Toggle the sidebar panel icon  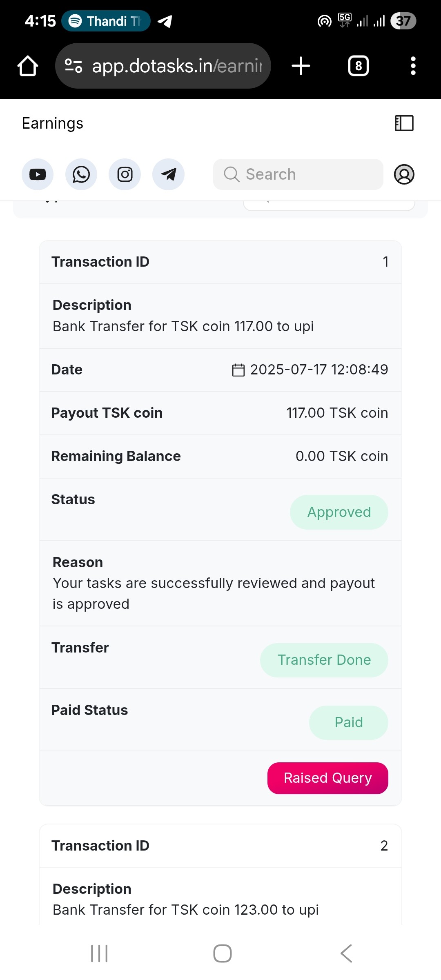pyautogui.click(x=404, y=123)
